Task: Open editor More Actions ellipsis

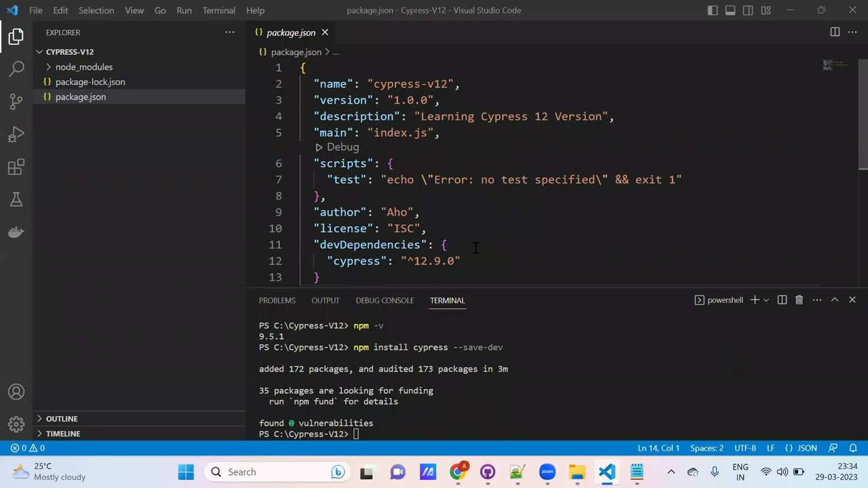Action: coord(852,33)
